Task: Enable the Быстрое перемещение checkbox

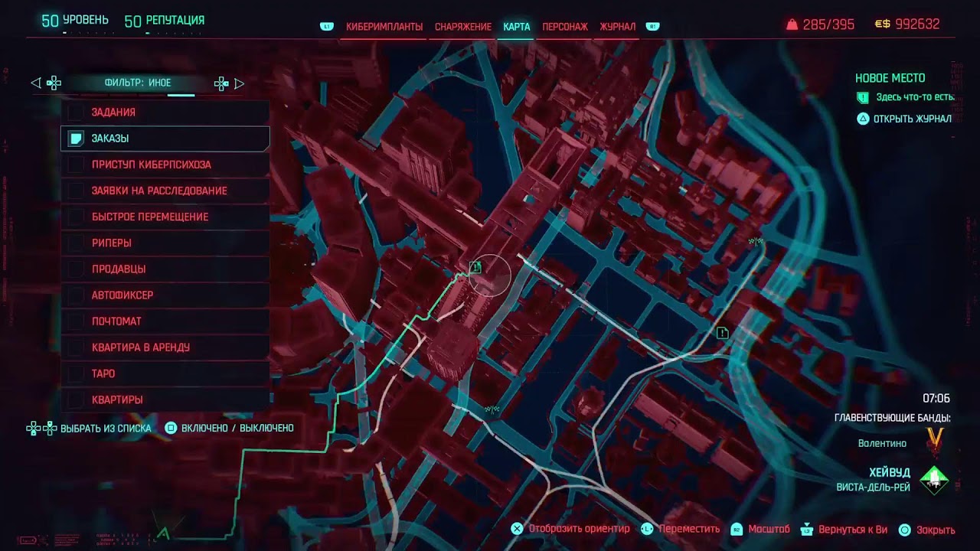Action: 76,217
